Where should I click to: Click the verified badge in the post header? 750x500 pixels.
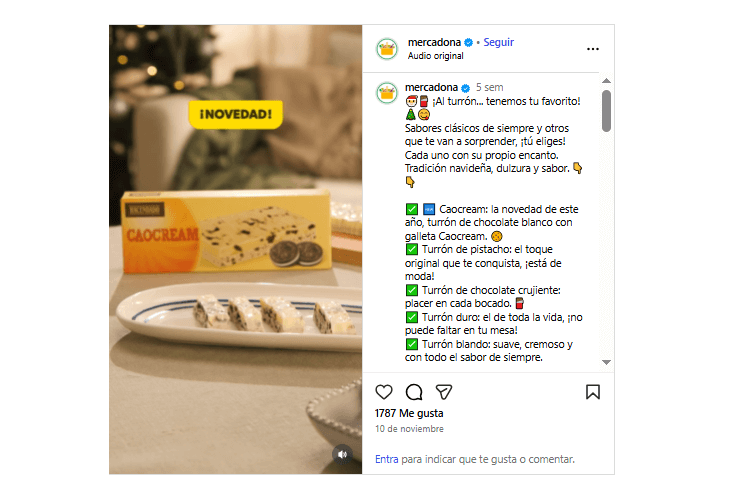coord(468,43)
